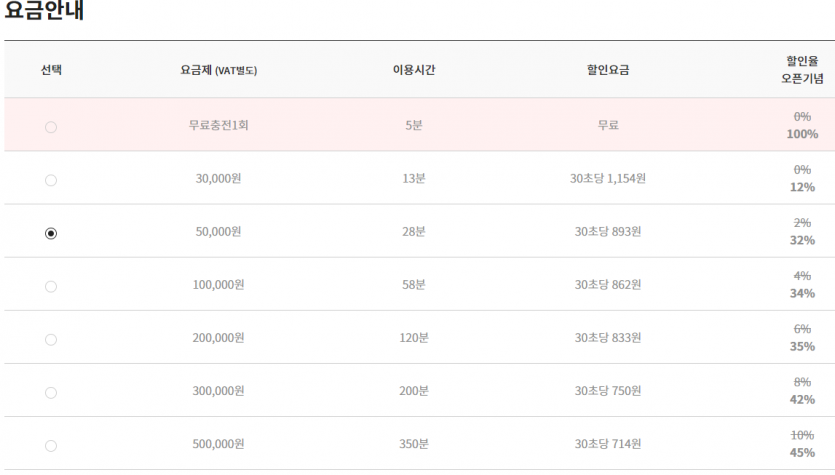Click the 이용시간 column header

click(x=414, y=70)
